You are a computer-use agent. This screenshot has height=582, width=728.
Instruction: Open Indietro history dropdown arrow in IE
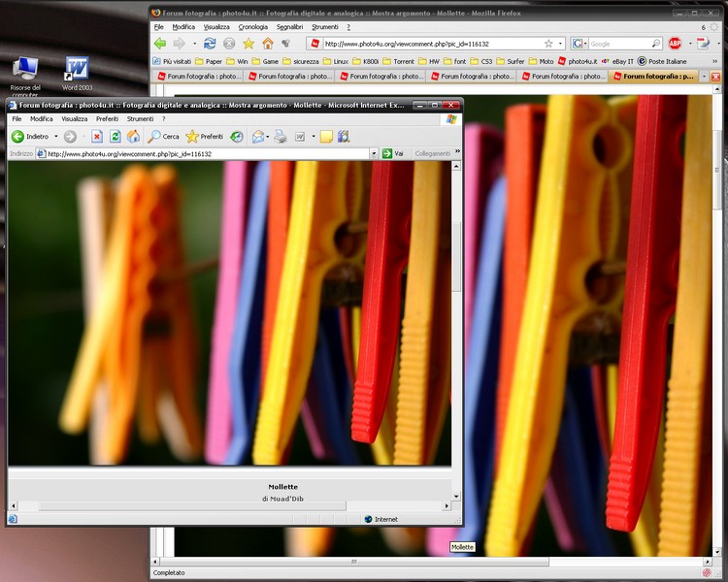click(x=55, y=137)
